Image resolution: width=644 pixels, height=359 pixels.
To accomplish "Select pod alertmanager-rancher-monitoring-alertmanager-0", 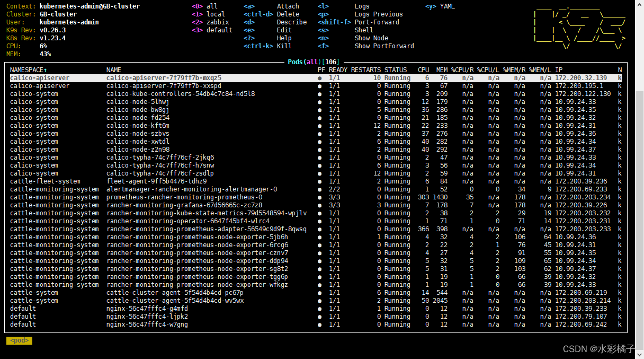I will (x=316, y=189).
